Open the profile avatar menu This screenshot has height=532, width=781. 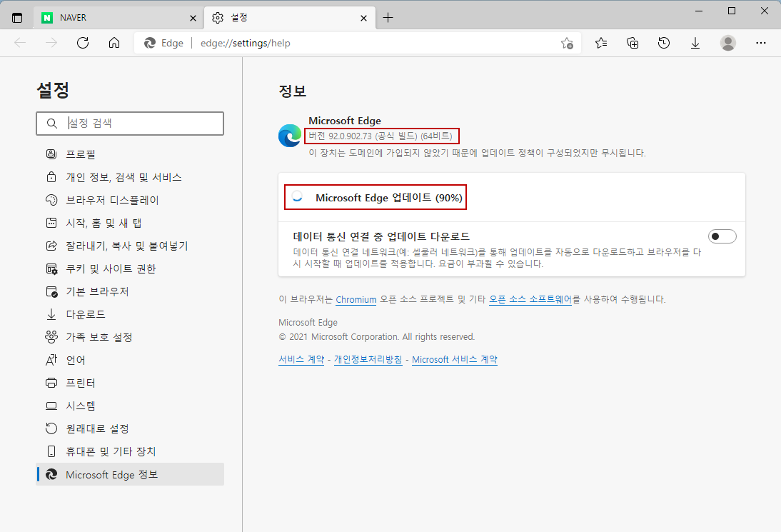(x=727, y=43)
